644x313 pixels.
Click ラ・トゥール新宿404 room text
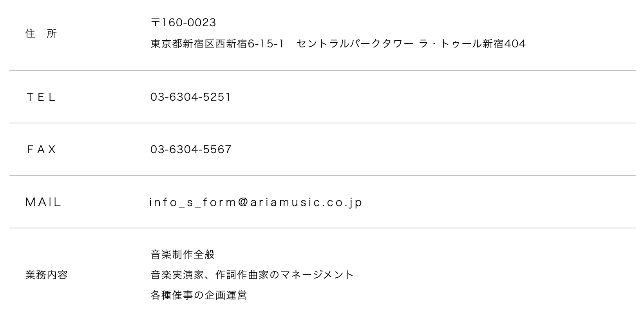click(472, 43)
